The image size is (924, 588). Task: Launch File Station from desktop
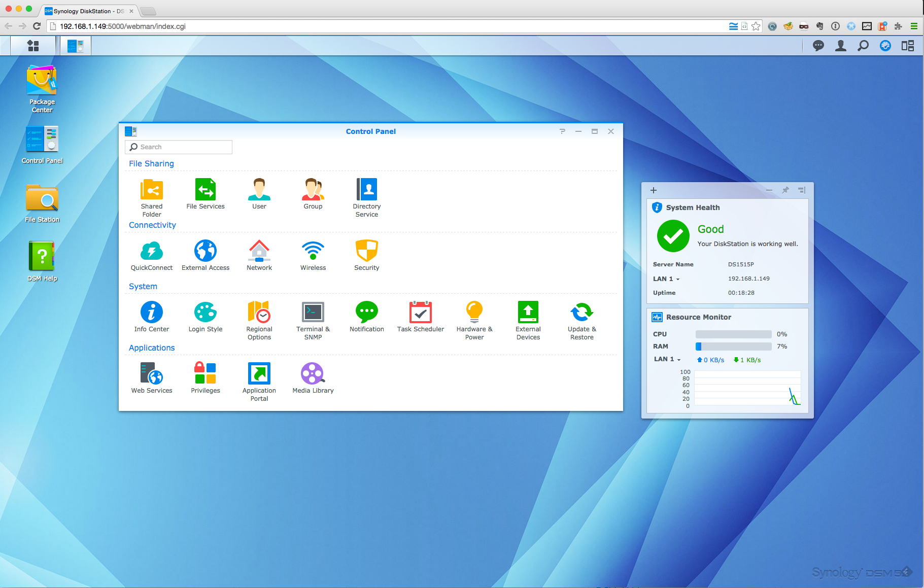coord(42,204)
